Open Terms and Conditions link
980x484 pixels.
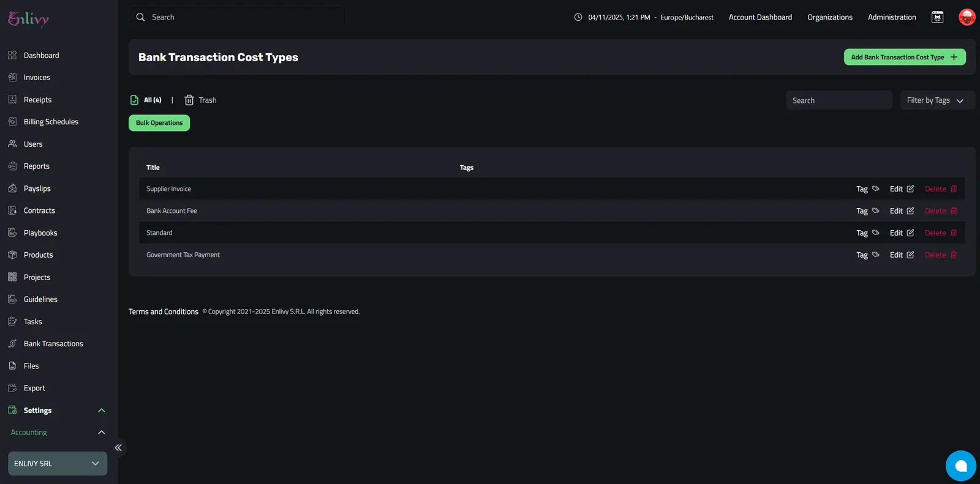[164, 311]
